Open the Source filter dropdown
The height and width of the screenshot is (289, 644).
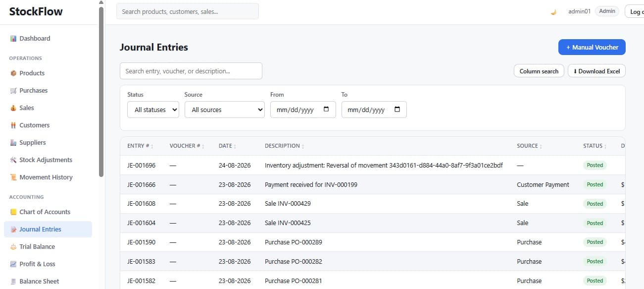point(225,110)
